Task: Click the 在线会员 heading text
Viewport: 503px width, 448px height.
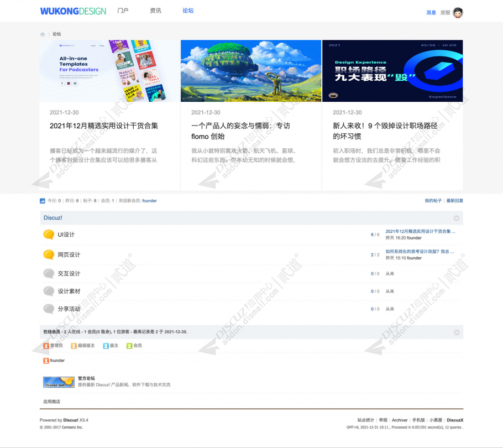Action: tap(51, 332)
